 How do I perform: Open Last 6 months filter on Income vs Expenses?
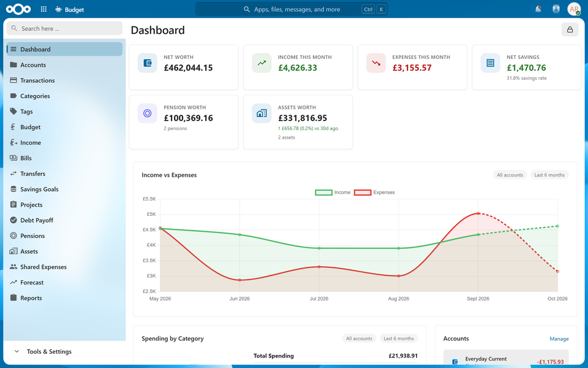549,175
